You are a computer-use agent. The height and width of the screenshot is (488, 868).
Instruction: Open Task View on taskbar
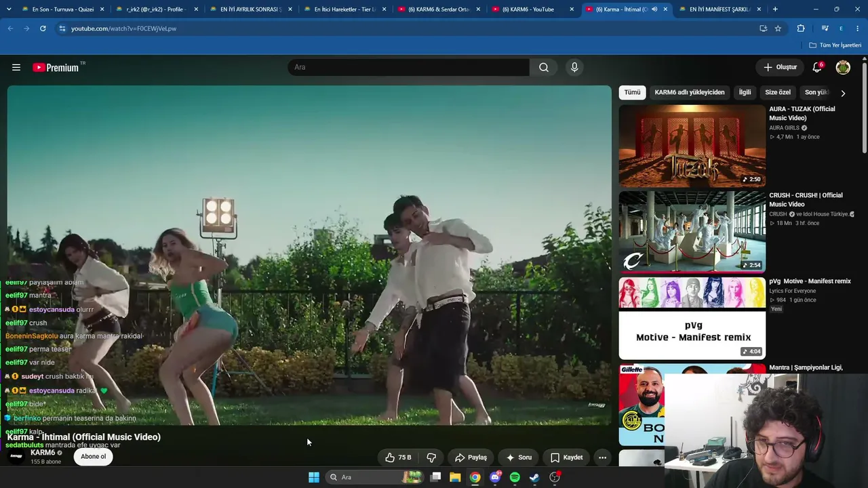pyautogui.click(x=436, y=477)
